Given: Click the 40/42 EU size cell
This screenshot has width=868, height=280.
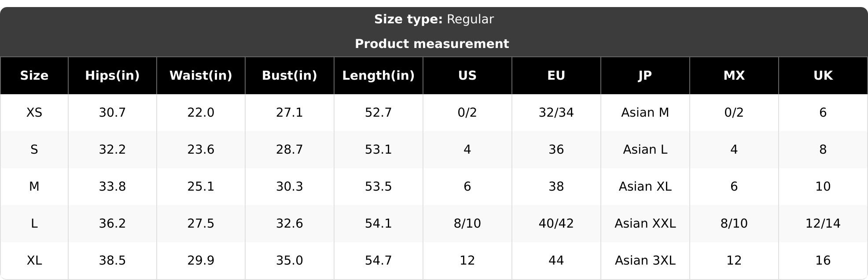Looking at the screenshot, I should 556,224.
